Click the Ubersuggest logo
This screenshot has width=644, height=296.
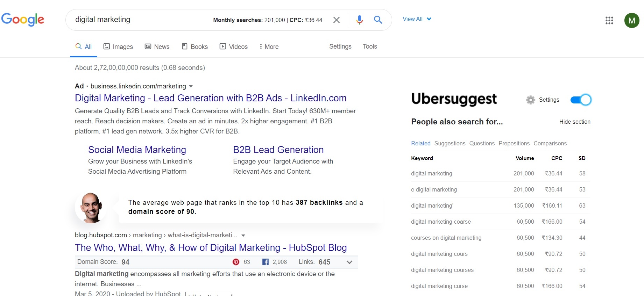454,99
